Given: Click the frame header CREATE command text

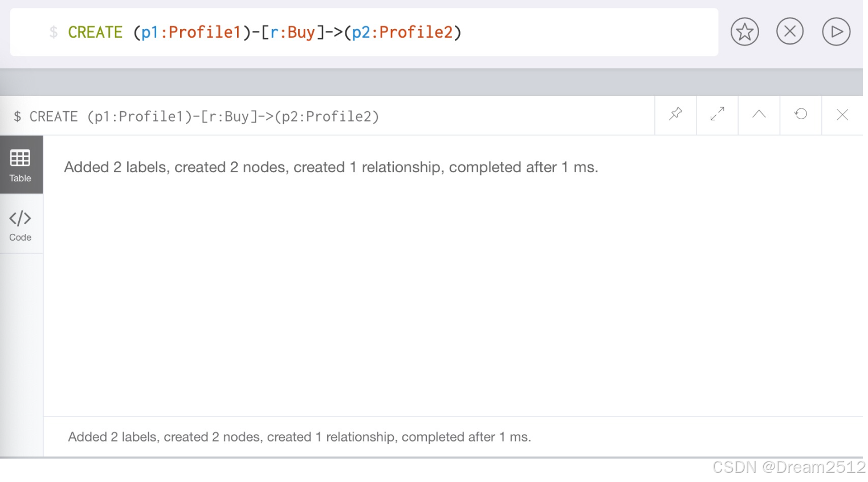Looking at the screenshot, I should (197, 116).
